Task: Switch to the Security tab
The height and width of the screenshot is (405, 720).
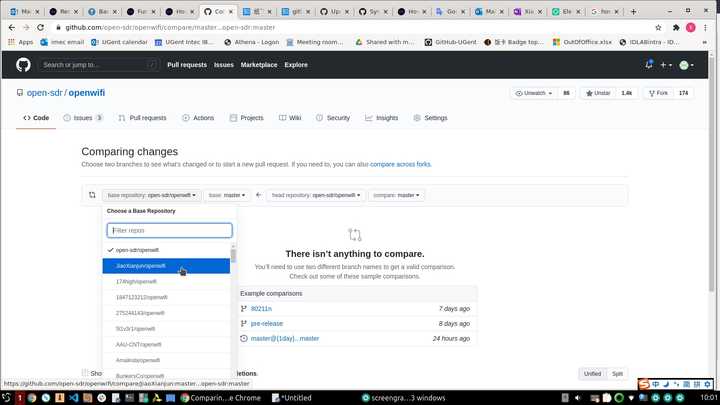Action: coord(333,118)
